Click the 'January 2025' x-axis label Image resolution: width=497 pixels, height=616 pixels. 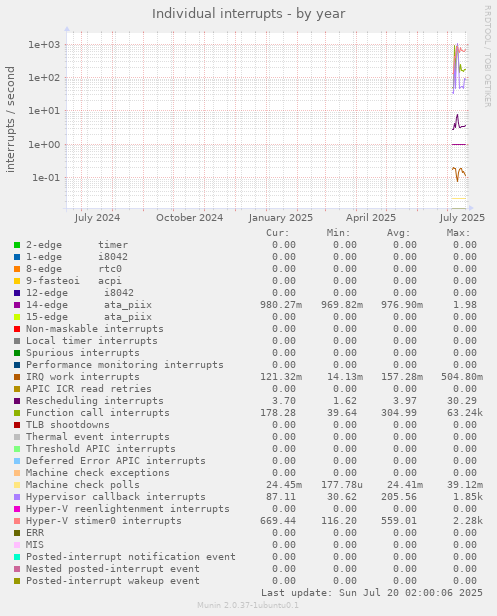pos(281,218)
